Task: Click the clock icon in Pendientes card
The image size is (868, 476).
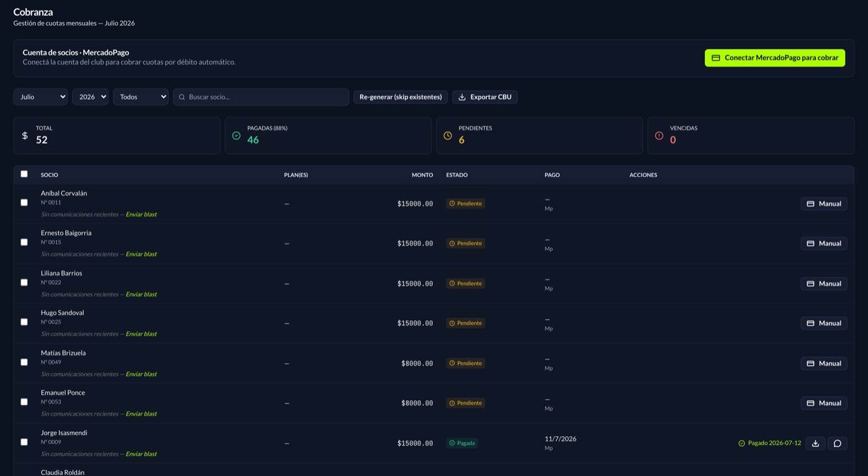Action: tap(448, 135)
